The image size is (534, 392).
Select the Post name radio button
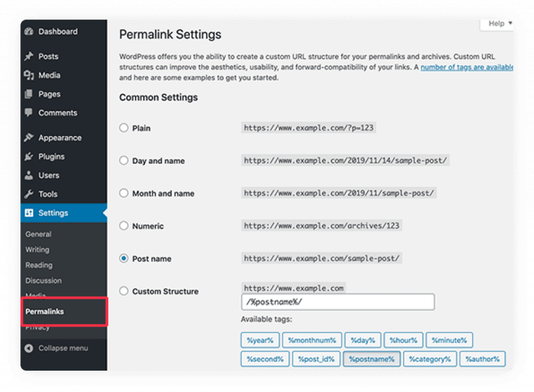[124, 258]
